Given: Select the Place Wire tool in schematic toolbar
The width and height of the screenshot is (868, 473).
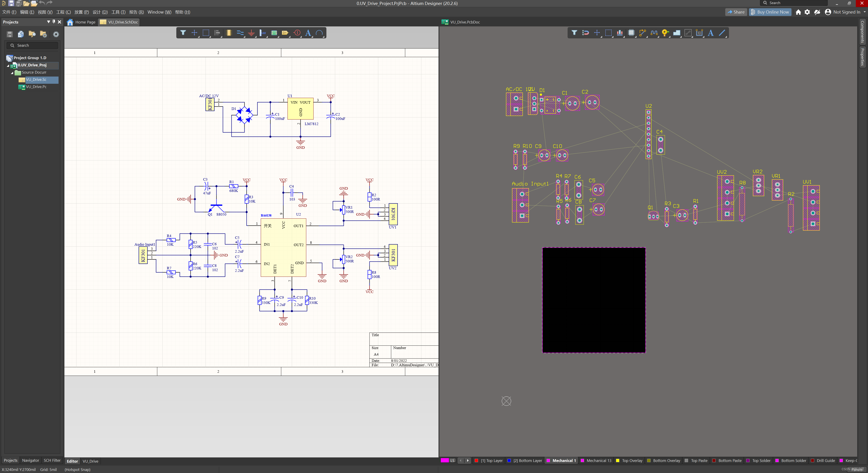Looking at the screenshot, I should [240, 33].
